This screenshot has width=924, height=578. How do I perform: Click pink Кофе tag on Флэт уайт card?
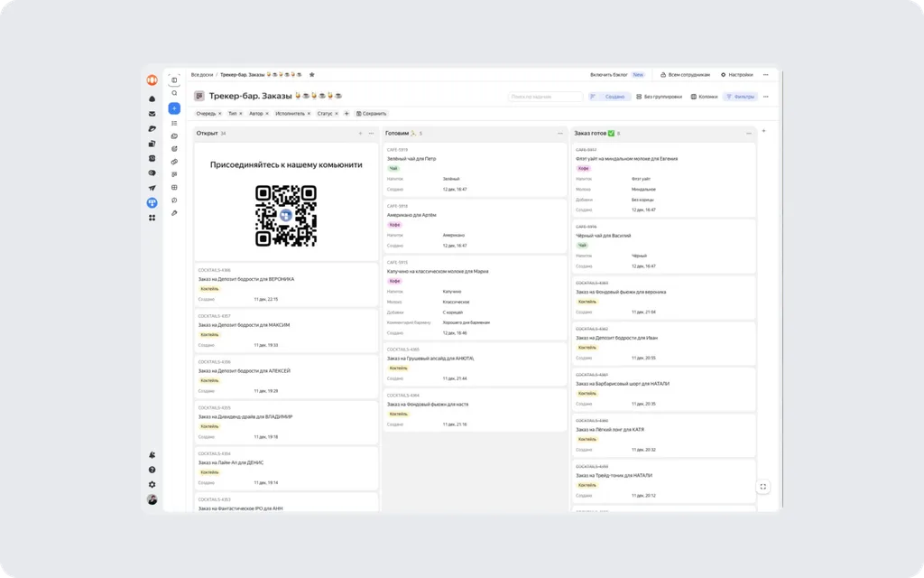583,169
